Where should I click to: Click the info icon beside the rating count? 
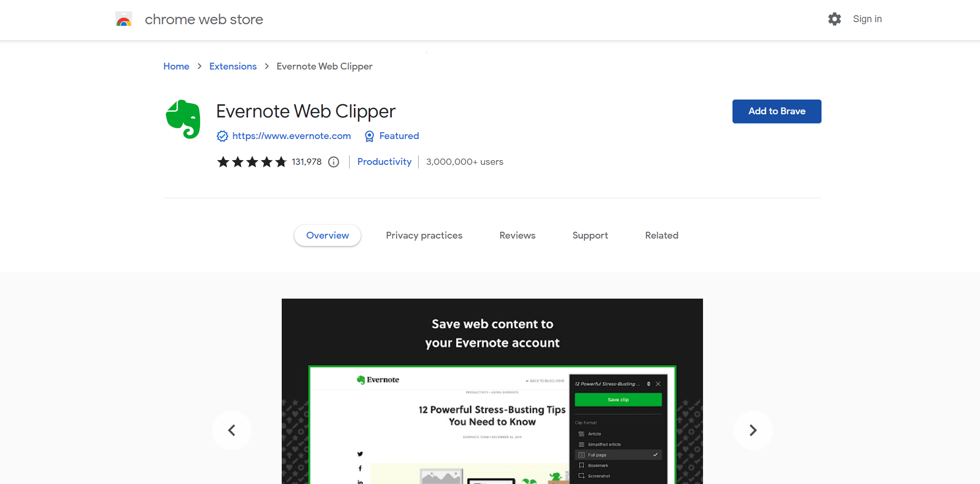[333, 162]
